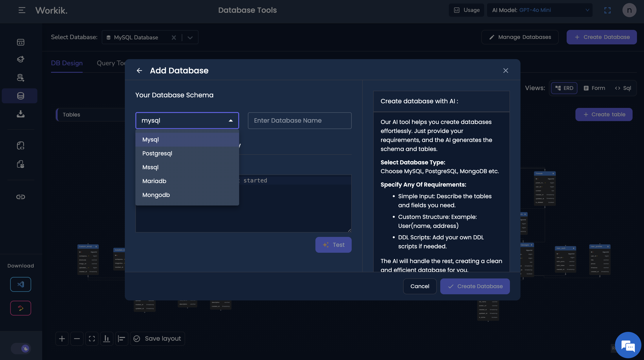This screenshot has width=644, height=360.
Task: Download the VS Code extension
Action: [x=20, y=284]
